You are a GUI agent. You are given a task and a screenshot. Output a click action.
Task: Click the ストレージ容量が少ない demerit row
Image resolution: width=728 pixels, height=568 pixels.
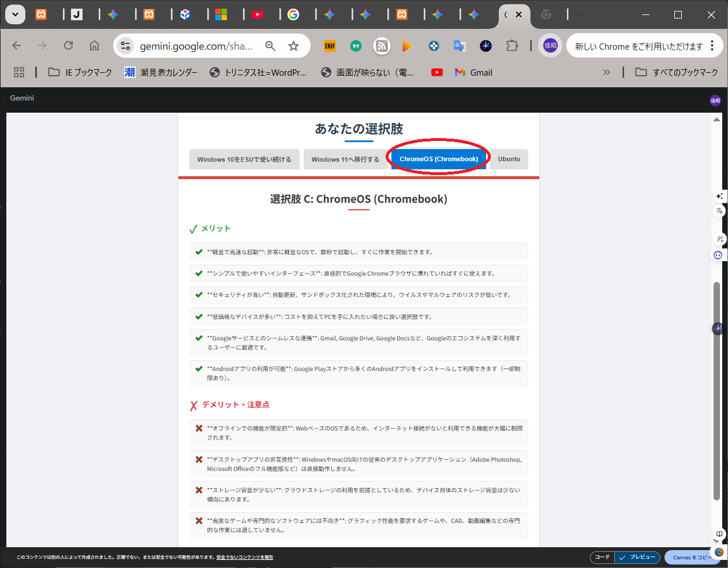click(x=359, y=495)
